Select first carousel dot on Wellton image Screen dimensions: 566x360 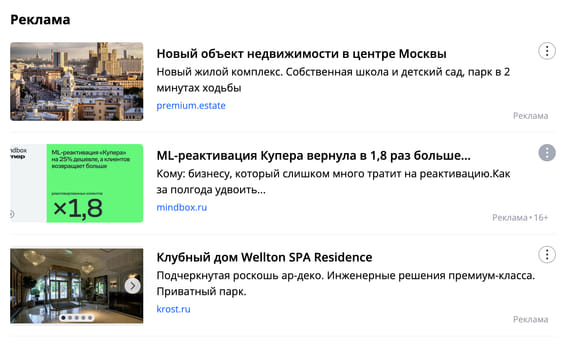coord(64,318)
